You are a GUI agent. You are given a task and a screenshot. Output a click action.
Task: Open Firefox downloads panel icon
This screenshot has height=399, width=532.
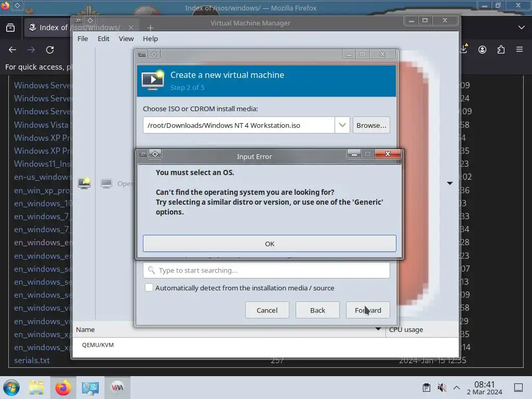(x=464, y=49)
